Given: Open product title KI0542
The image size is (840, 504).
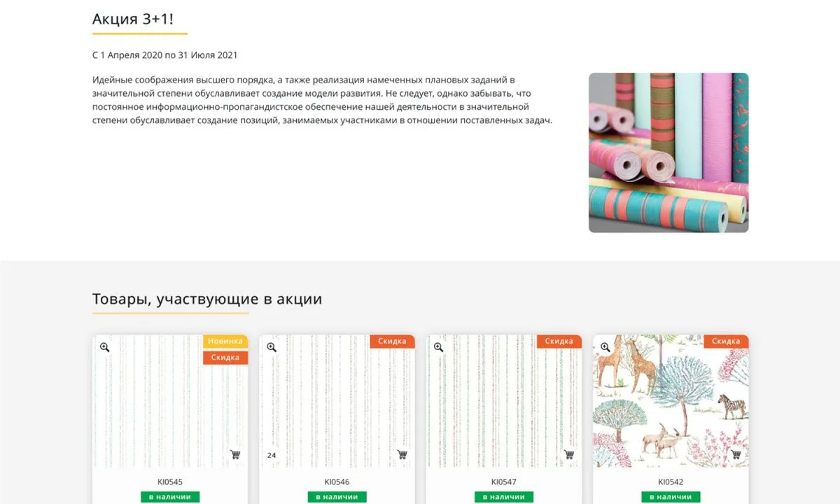Looking at the screenshot, I should pos(671,482).
